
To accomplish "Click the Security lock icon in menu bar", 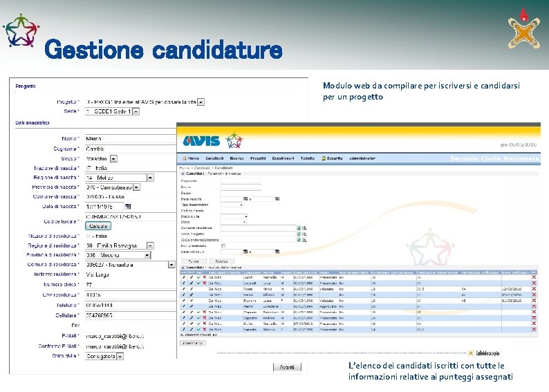I will pos(324,158).
